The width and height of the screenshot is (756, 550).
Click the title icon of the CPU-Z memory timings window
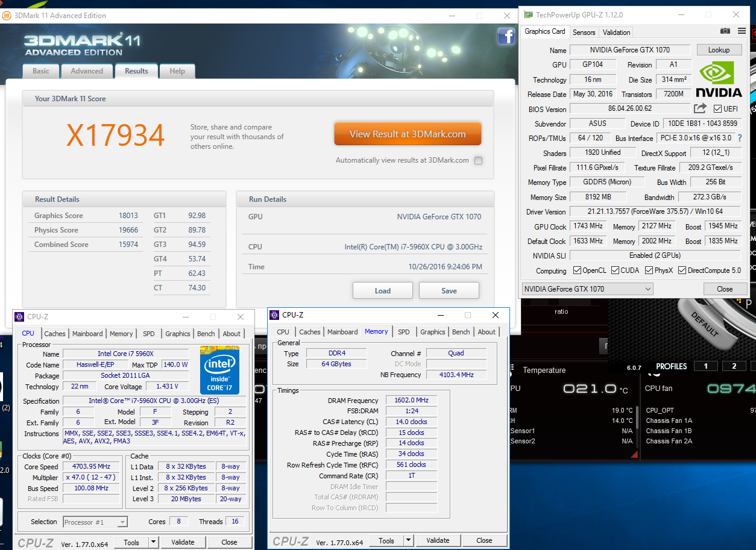click(274, 314)
